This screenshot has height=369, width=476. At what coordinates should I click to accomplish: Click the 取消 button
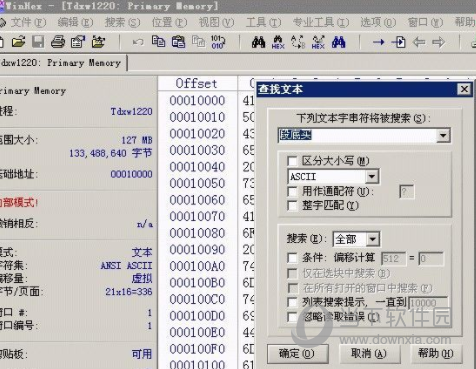pos(369,353)
